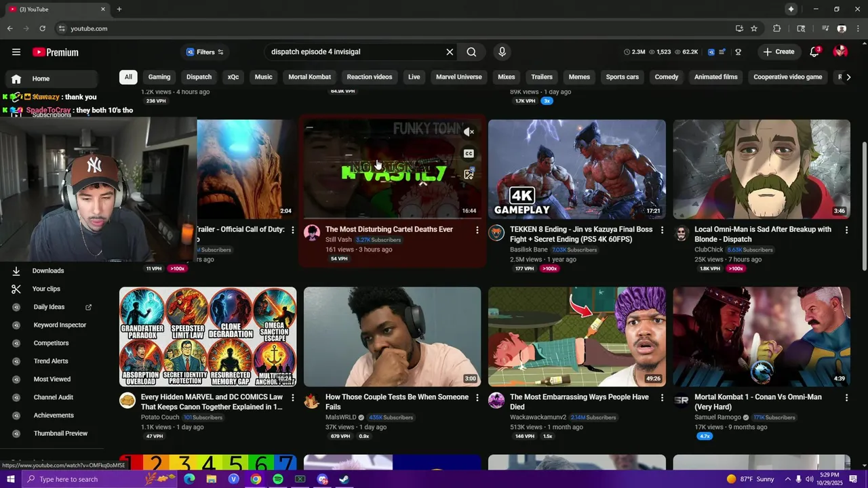Select the Marvel Universe chip
The image size is (868, 488).
[x=459, y=77]
